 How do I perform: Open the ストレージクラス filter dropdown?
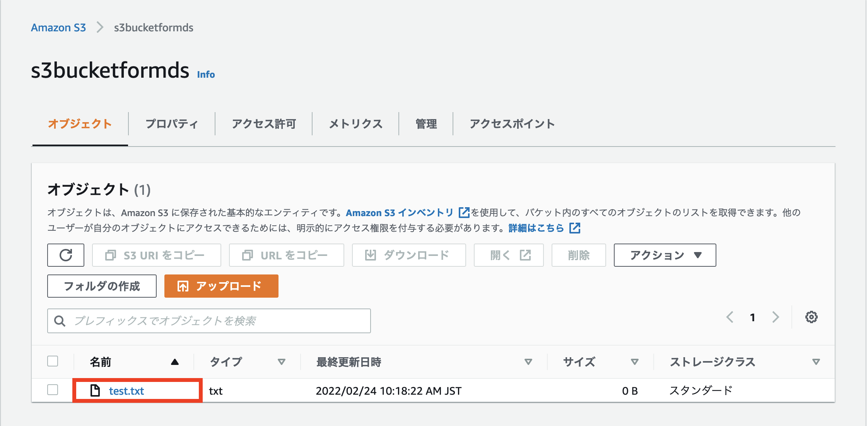point(816,363)
